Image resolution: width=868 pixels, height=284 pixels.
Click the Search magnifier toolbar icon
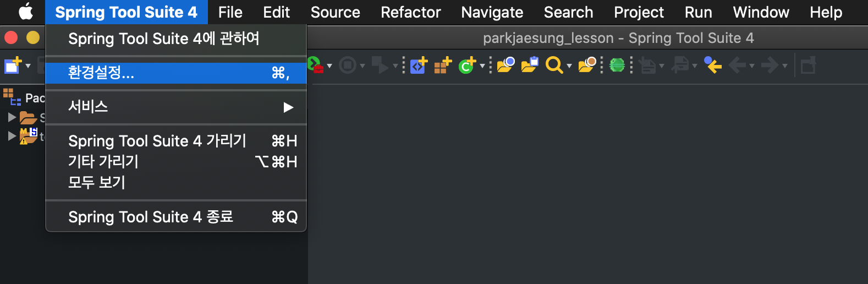[554, 65]
